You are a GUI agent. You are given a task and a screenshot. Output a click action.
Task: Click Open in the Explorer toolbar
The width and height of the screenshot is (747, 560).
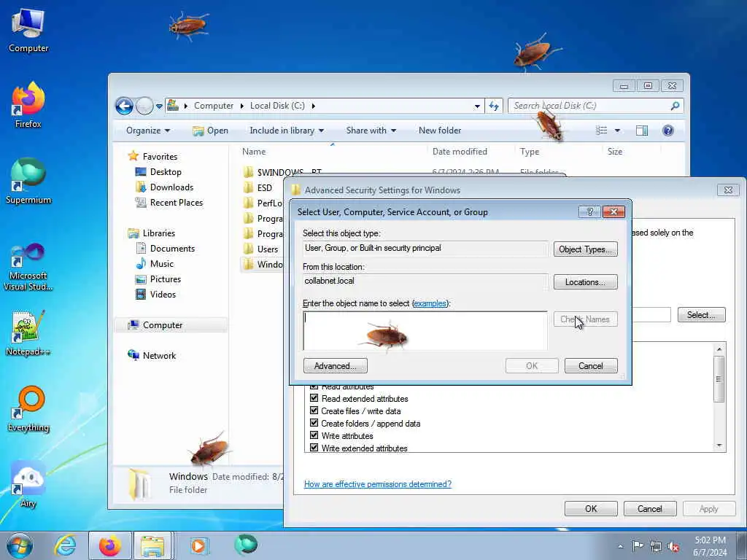[x=210, y=131]
